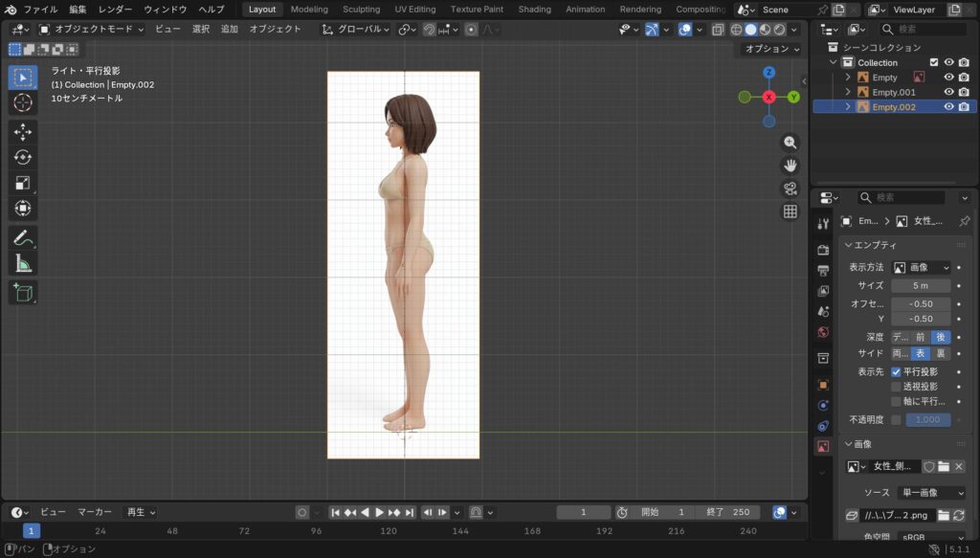Select the Add Cube tool
980x558 pixels.
(x=23, y=292)
